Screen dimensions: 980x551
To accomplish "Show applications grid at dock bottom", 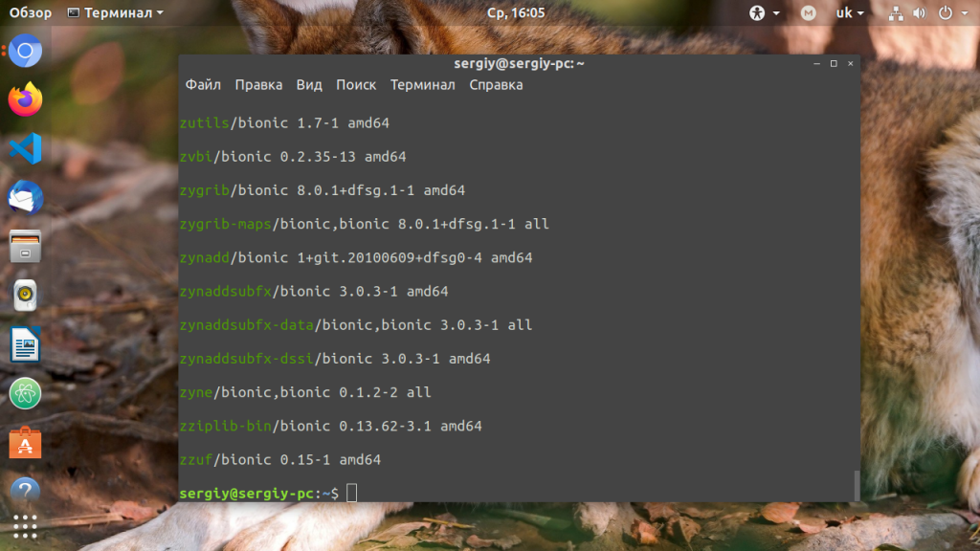I will click(x=26, y=526).
